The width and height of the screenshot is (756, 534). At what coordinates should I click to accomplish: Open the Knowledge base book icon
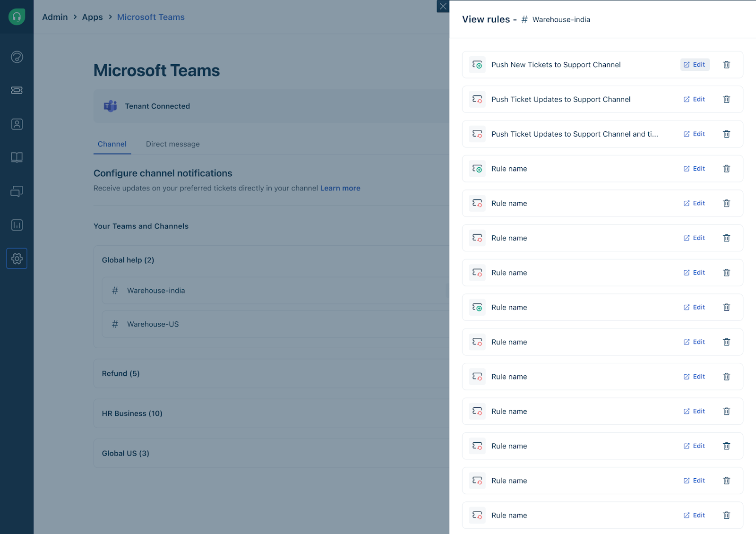17,157
